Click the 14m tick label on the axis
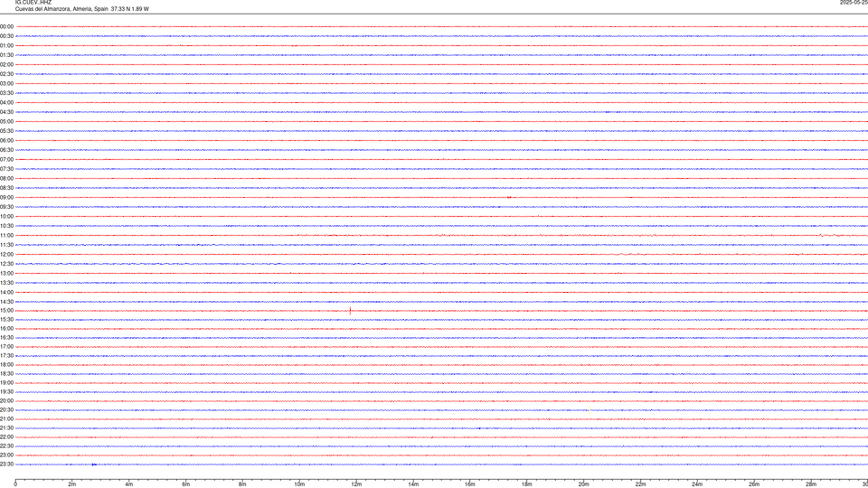Image resolution: width=868 pixels, height=488 pixels. coord(413,484)
